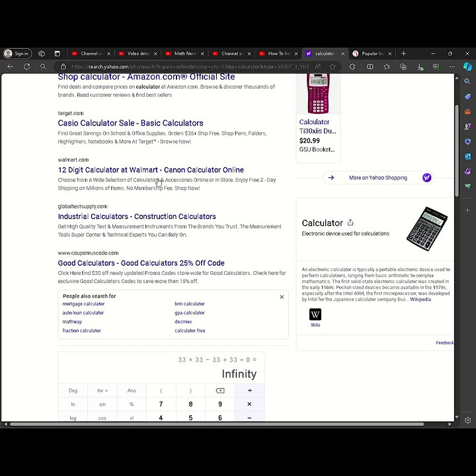Open the workspaces icon next to Sign in
Screen dimensions: 476x476
click(42, 54)
